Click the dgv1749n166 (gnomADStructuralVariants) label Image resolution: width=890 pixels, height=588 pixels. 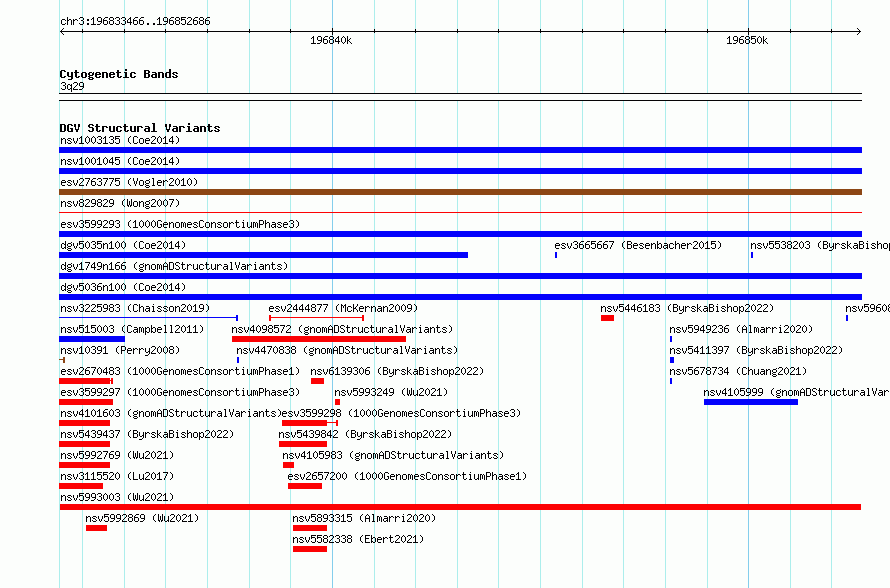(x=174, y=266)
